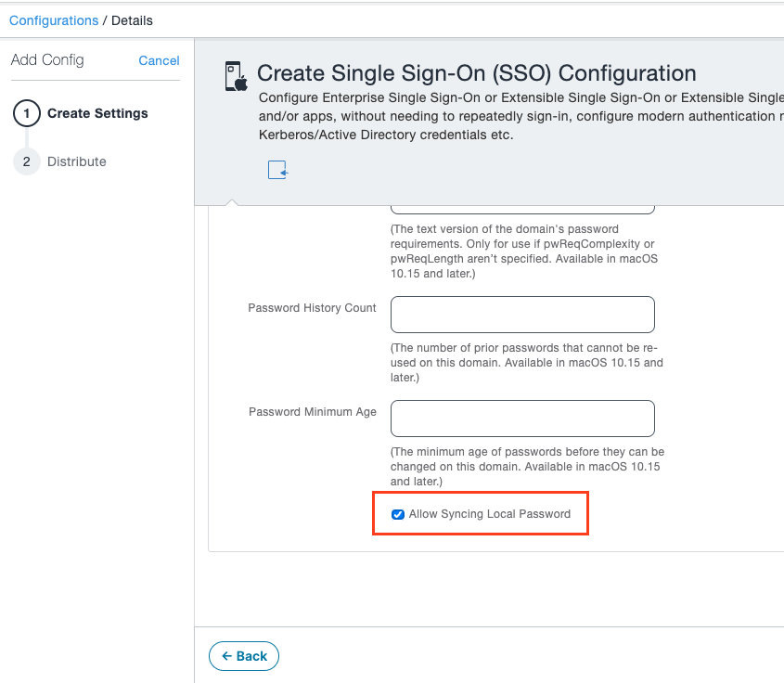Open the Configurations breadcrumb link
The height and width of the screenshot is (683, 784).
click(54, 19)
